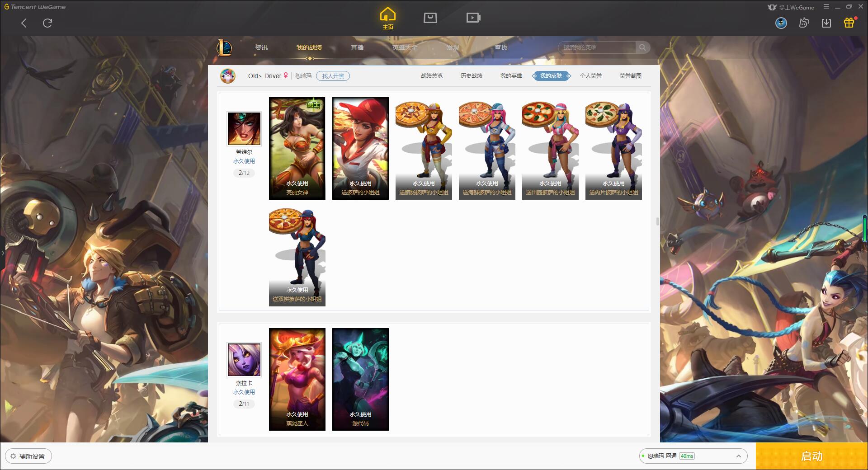868x470 pixels.
Task: Click the 索拉卡 champion name text
Action: 244,383
